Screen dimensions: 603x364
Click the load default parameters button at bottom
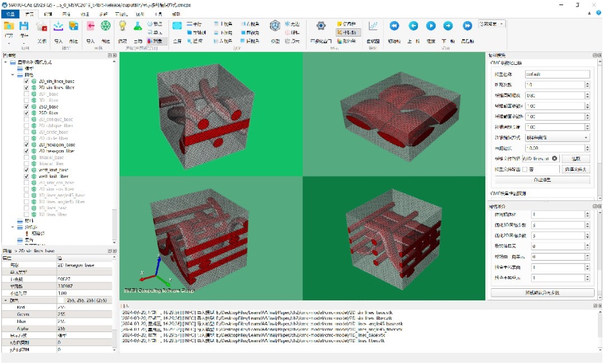coord(542,293)
